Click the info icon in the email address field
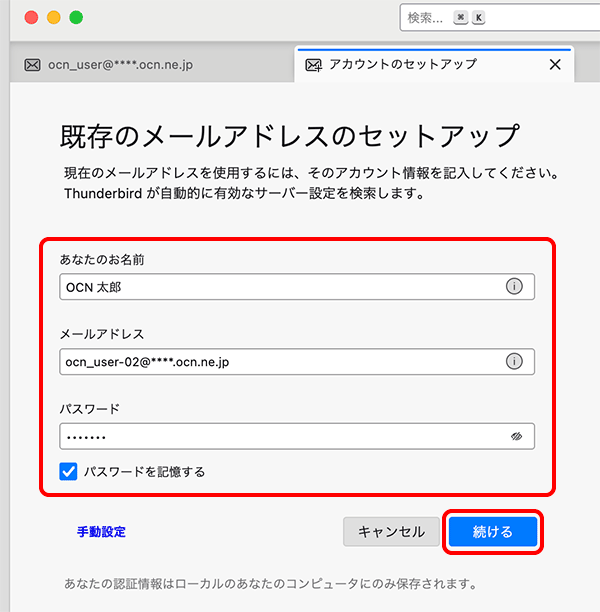This screenshot has width=600, height=612. click(x=515, y=361)
